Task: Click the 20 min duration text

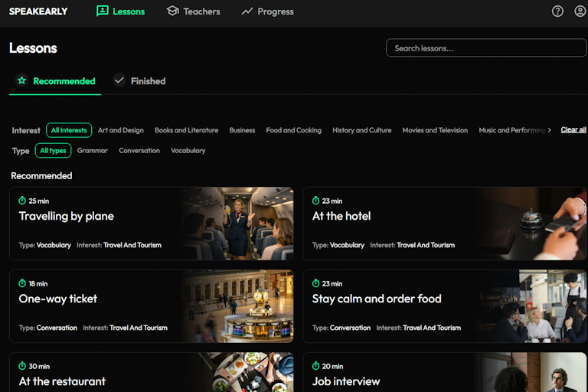Action: (x=332, y=366)
